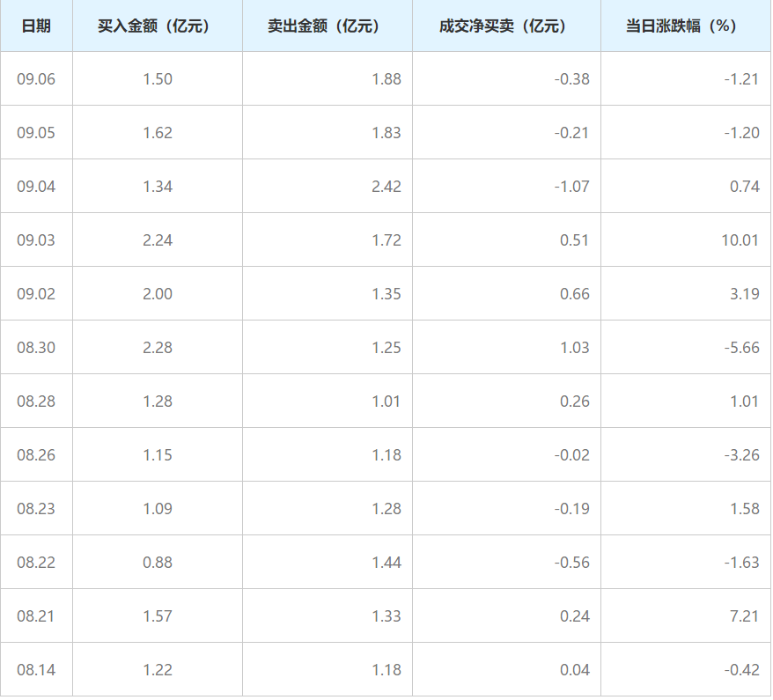Screen dimensions: 773x700
Task: Click the 卖出金额（亿元）column header
Action: [328, 26]
